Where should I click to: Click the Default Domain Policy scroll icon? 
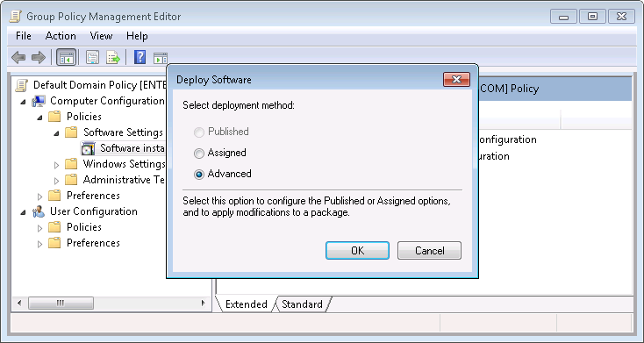[x=22, y=85]
